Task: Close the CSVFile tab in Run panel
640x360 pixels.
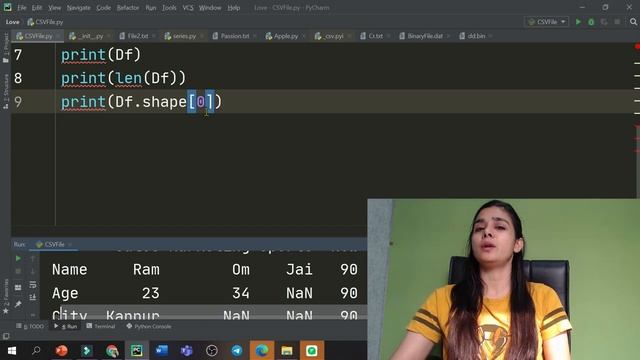Action: coord(70,244)
